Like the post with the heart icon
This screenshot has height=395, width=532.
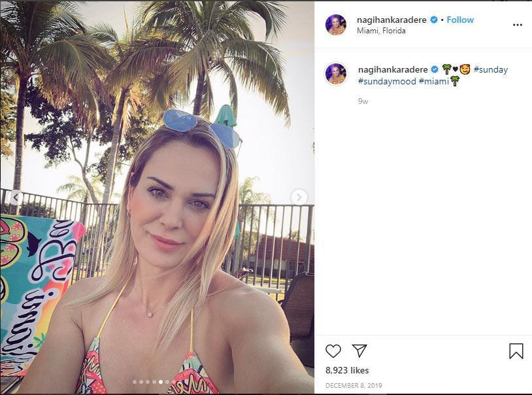click(x=335, y=351)
